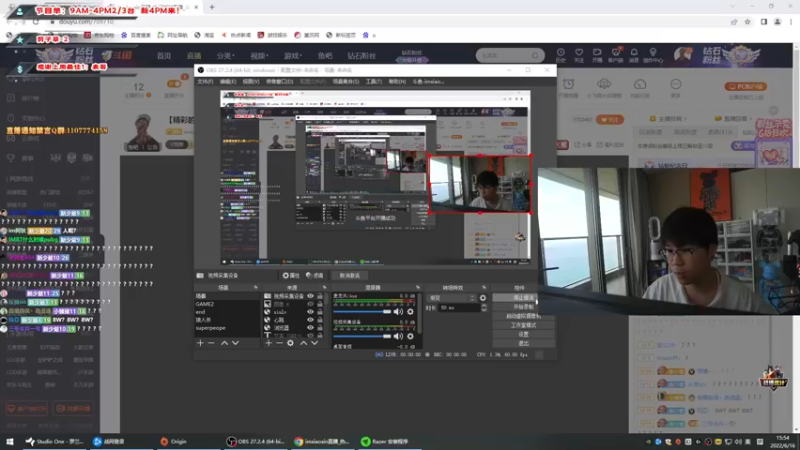
Task: Adjust 视频采集设备 mixer volume slider
Action: tap(362, 336)
